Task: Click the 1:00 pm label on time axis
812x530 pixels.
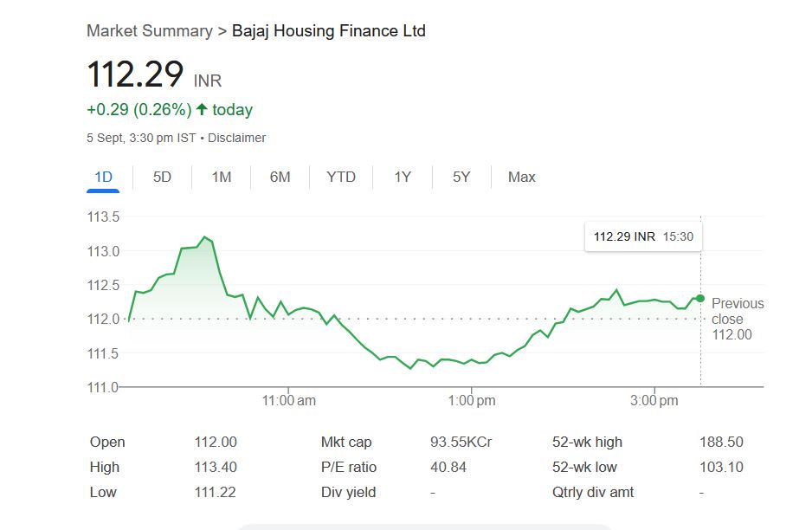Action: 473,401
